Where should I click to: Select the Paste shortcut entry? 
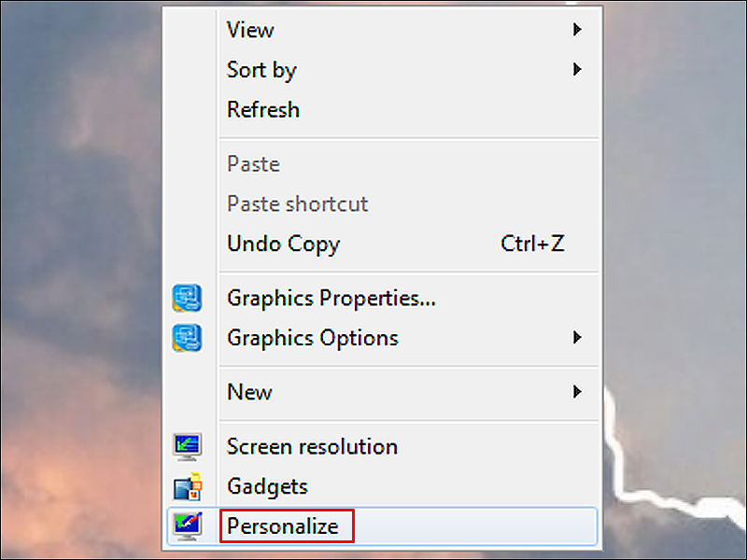click(297, 203)
